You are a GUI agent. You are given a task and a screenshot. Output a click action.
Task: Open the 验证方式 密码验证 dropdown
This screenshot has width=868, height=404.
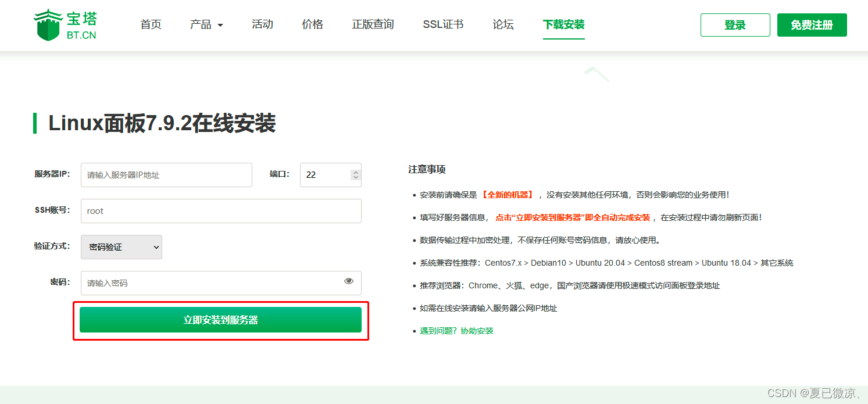122,247
